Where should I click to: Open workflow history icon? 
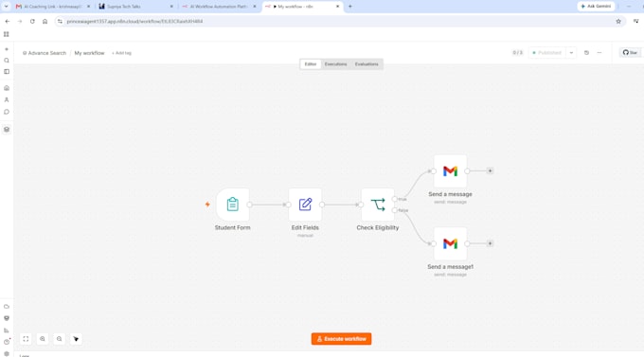click(x=586, y=53)
